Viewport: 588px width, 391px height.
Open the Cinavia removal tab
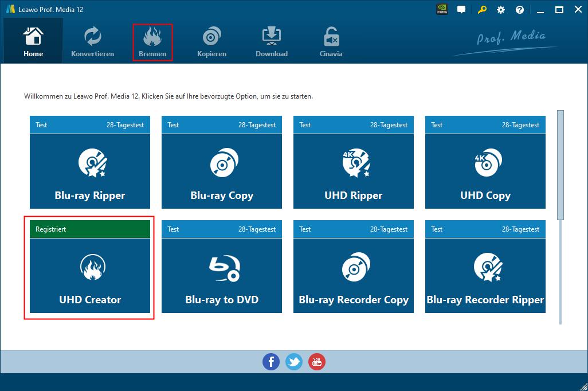(x=331, y=42)
